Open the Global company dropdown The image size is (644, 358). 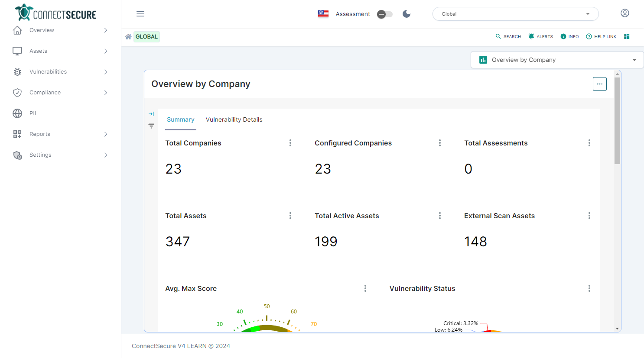pyautogui.click(x=515, y=14)
